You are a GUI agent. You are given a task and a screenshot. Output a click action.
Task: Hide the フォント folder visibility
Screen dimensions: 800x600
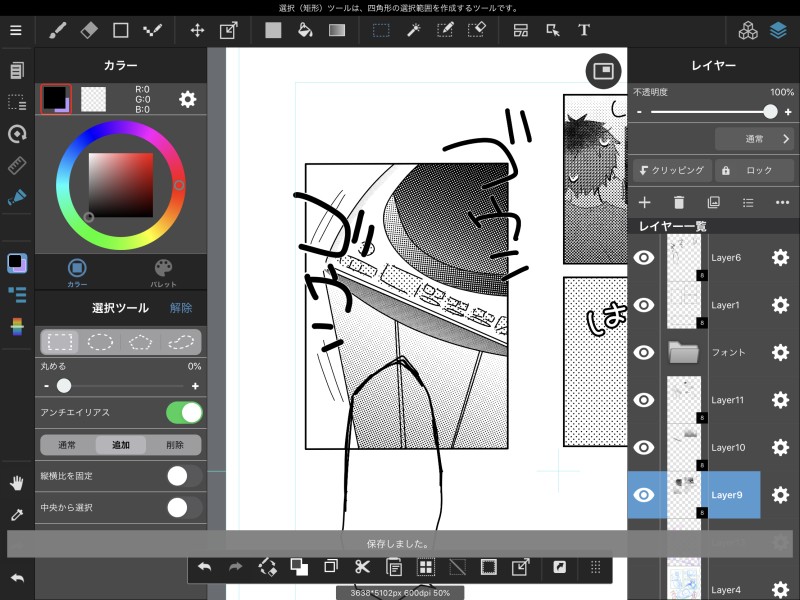point(644,353)
